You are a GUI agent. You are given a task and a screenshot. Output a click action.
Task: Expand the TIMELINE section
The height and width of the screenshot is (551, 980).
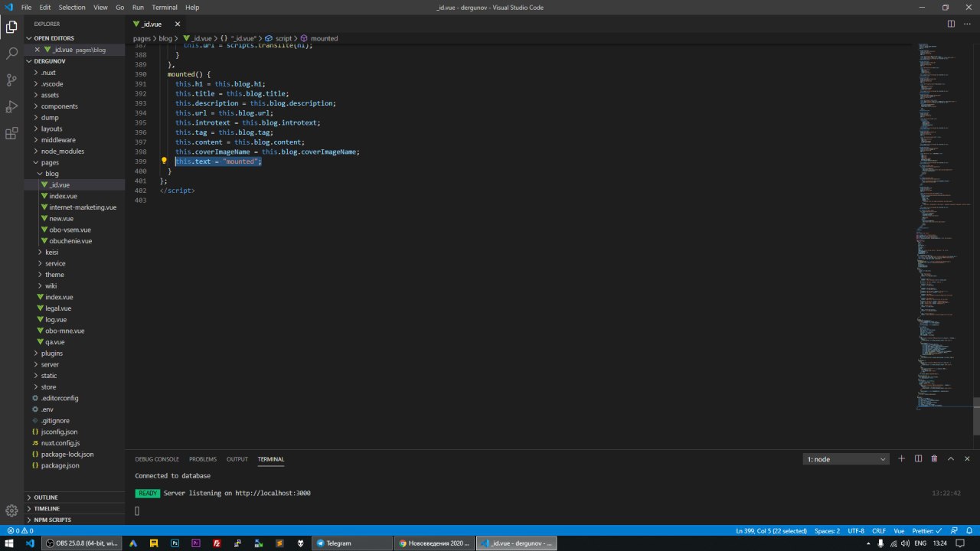74,508
